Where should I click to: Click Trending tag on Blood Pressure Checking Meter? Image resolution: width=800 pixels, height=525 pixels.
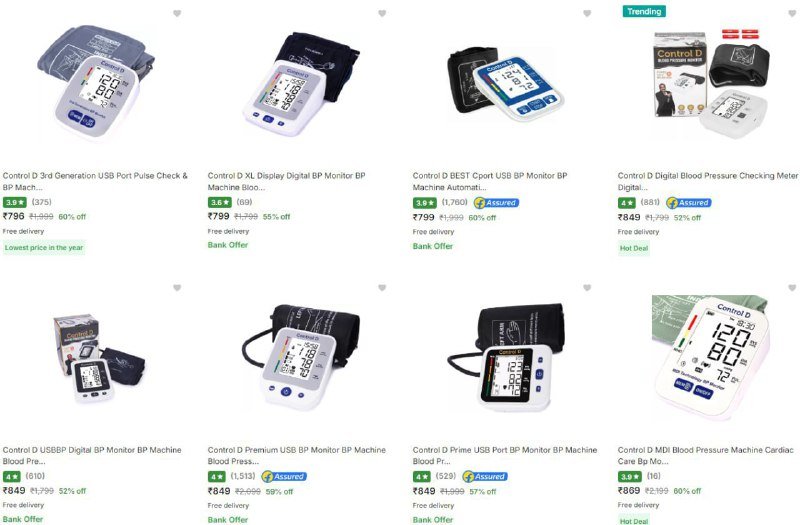click(x=644, y=11)
